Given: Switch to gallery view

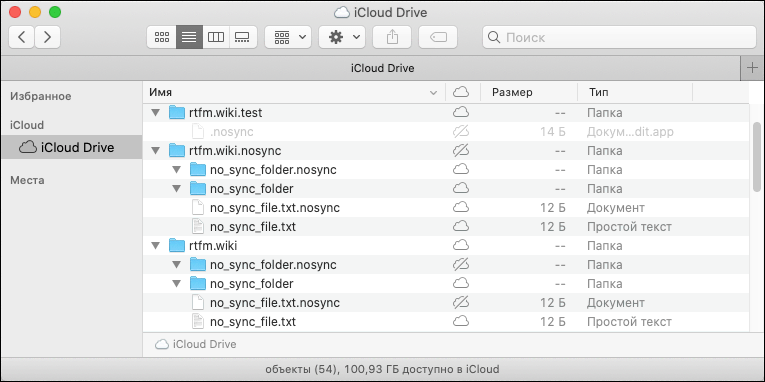Looking at the screenshot, I should (243, 37).
